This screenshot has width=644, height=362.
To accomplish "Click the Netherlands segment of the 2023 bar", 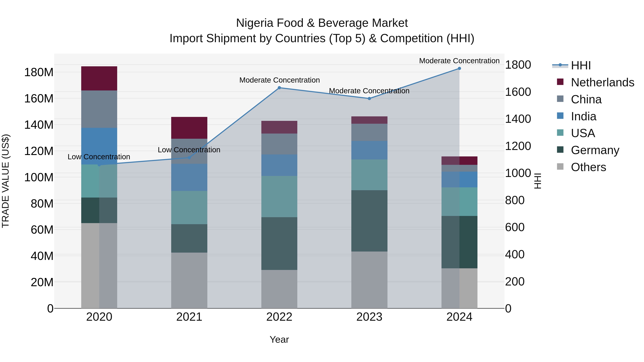I will 369,120.
